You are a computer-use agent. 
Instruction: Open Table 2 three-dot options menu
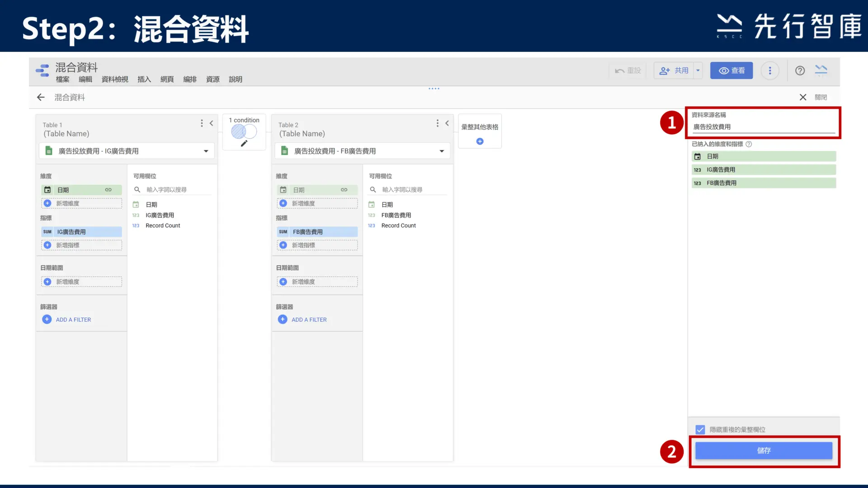point(437,123)
